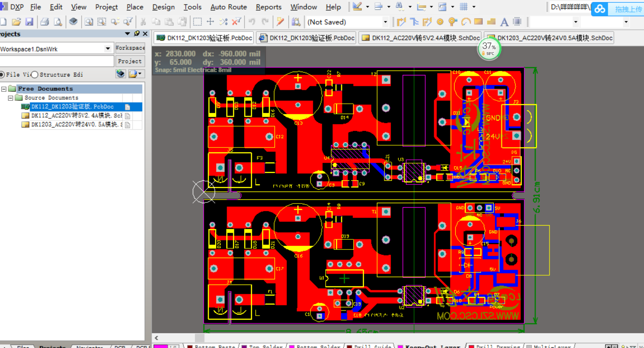Zoom to selected objects

coord(115,22)
